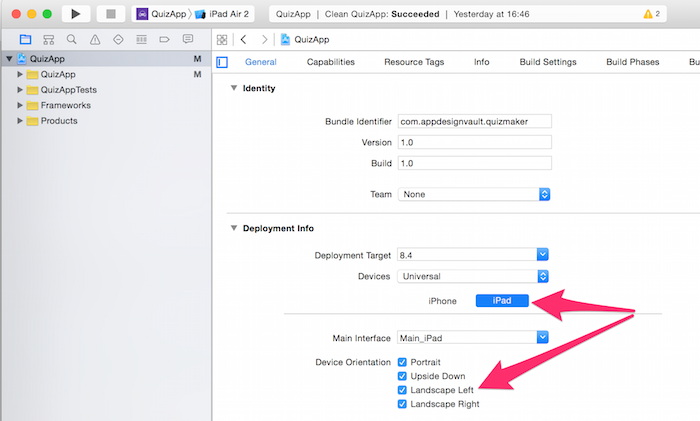700x421 pixels.
Task: Switch to the Capabilities tab
Action: 331,62
